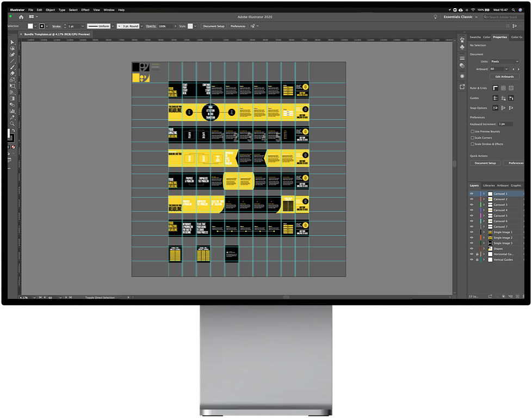Expand the Shapes layer contents

tap(484, 249)
